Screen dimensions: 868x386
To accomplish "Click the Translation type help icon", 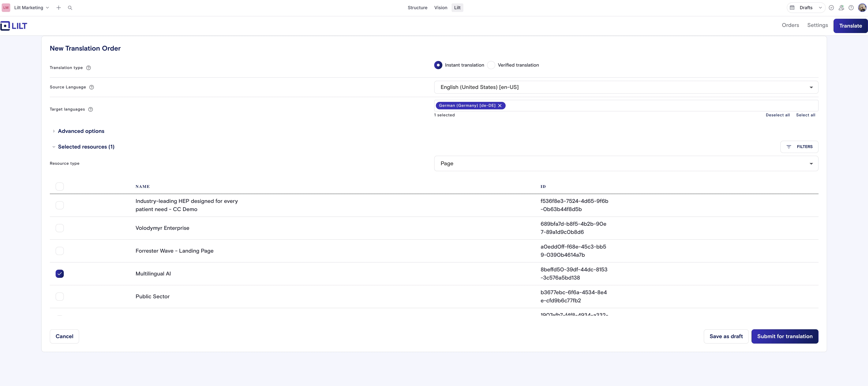I will tap(89, 68).
